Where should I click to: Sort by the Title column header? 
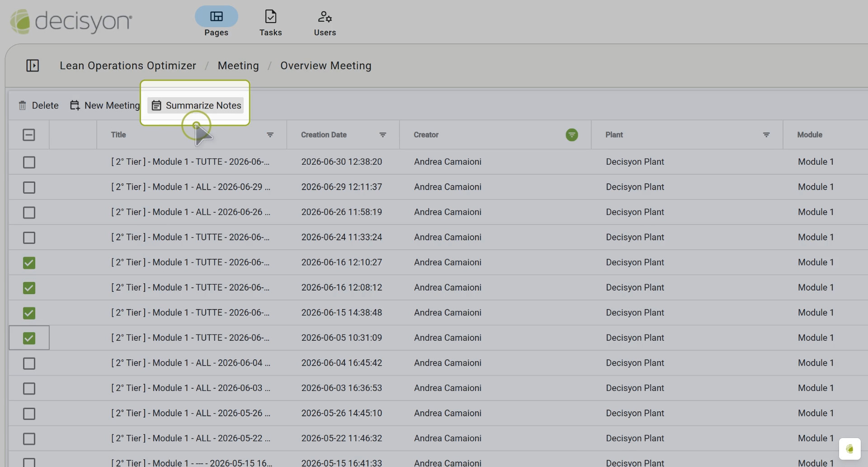(118, 135)
